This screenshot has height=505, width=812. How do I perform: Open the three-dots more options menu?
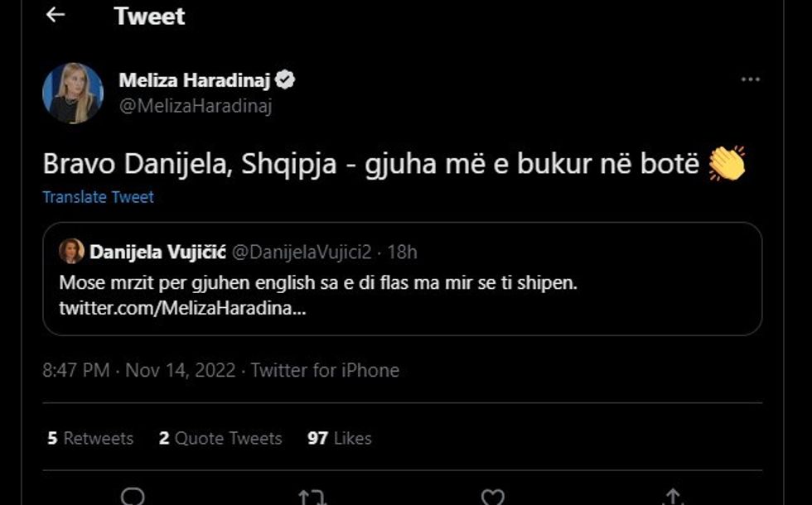point(750,79)
